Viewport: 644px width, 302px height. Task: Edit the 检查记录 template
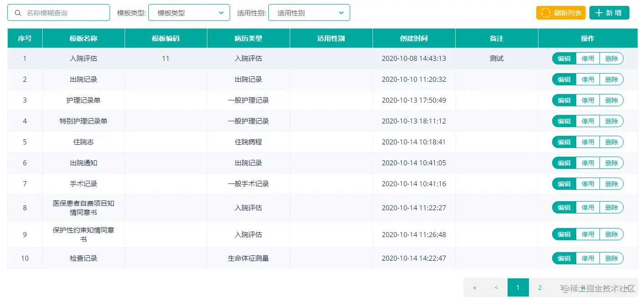[564, 258]
